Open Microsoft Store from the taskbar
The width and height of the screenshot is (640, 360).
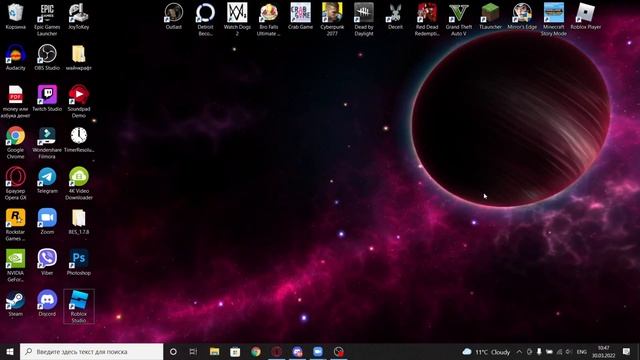coord(235,351)
